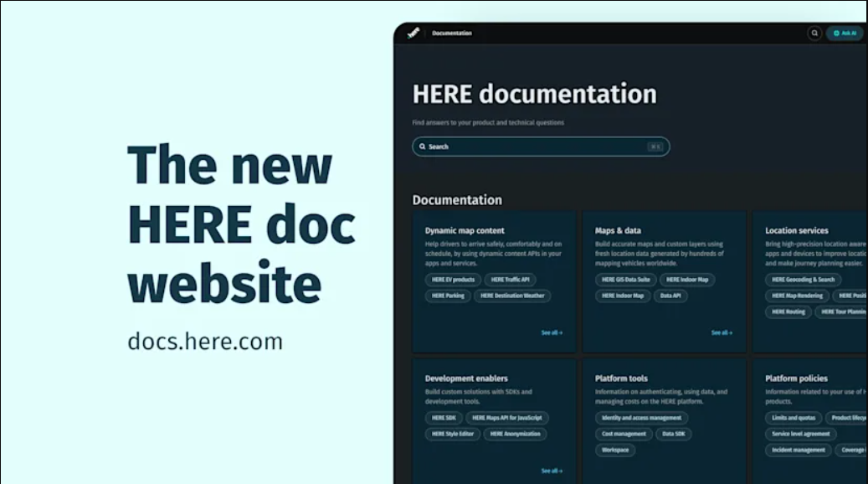Open the HERE Maps API for JavaScript tag
868x484 pixels.
[507, 418]
